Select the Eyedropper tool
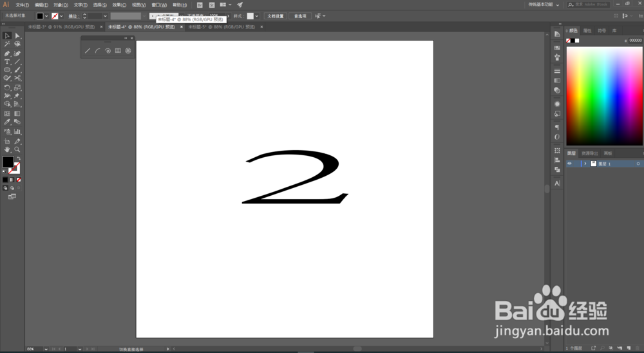This screenshot has height=353, width=644. click(7, 122)
